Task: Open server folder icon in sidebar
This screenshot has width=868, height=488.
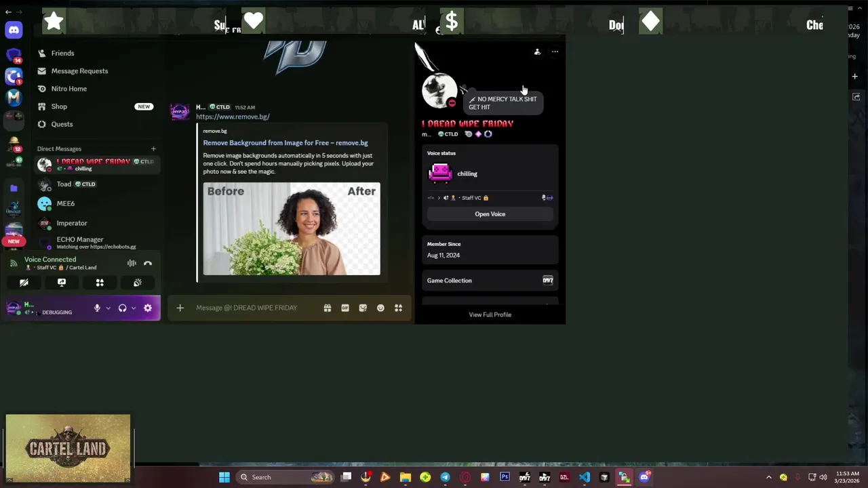Action: [14, 188]
